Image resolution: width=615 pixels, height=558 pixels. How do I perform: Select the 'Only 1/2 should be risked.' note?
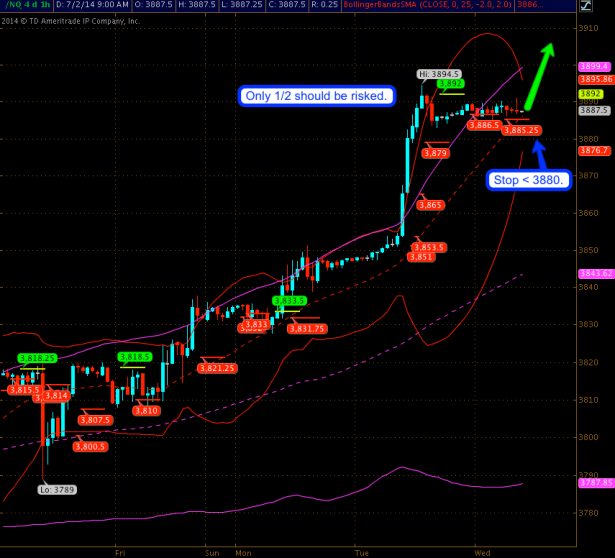317,96
